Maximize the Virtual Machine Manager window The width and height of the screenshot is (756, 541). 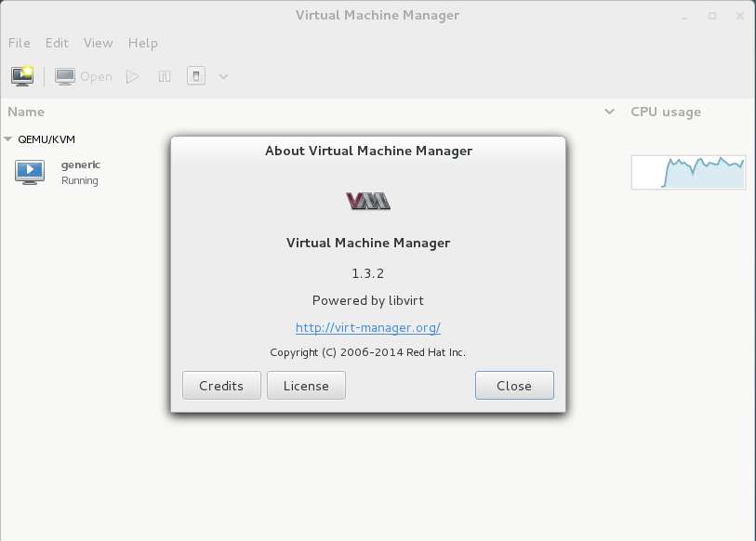point(712,16)
